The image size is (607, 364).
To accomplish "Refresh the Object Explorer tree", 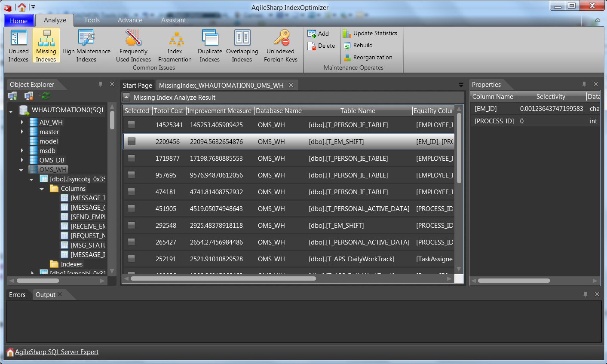I will pos(46,96).
